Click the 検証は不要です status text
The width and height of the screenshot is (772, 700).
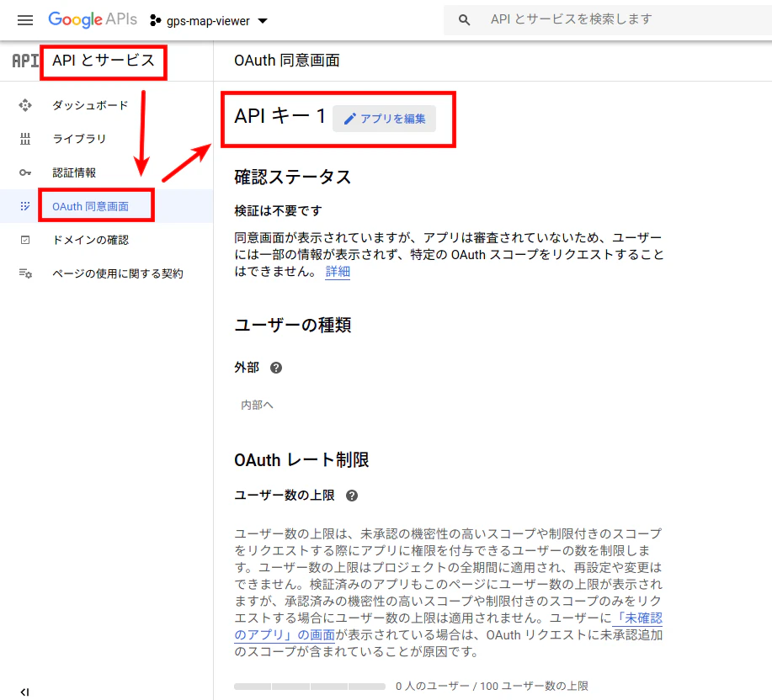(278, 211)
